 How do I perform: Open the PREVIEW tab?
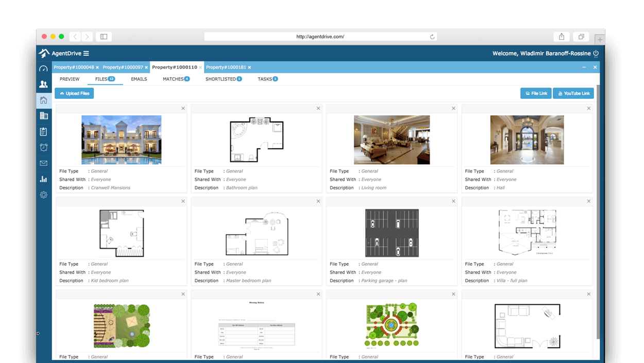pyautogui.click(x=70, y=79)
